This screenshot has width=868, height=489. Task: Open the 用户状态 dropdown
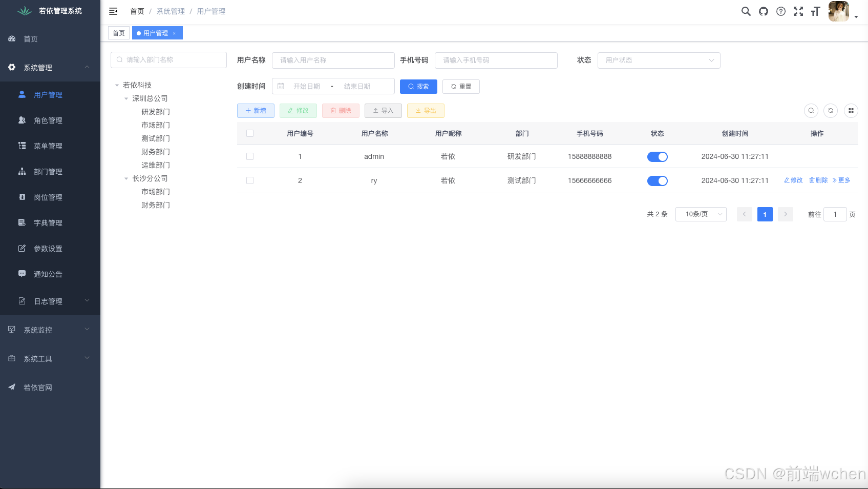click(659, 60)
